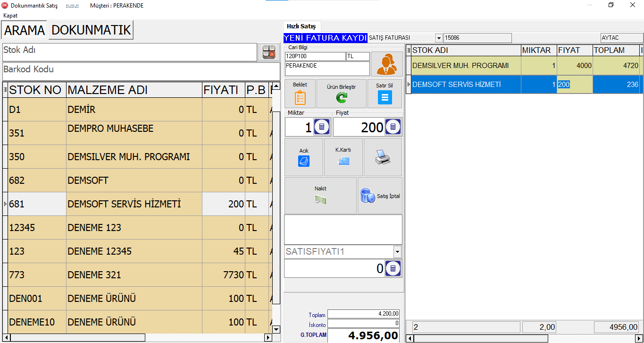Delete line with Satır Sil
The height and width of the screenshot is (343, 644).
point(385,93)
